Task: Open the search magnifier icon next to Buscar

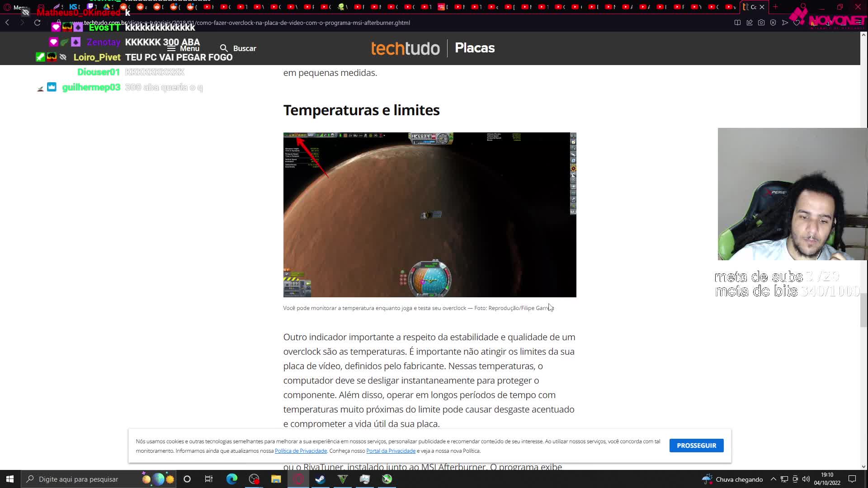Action: click(224, 48)
